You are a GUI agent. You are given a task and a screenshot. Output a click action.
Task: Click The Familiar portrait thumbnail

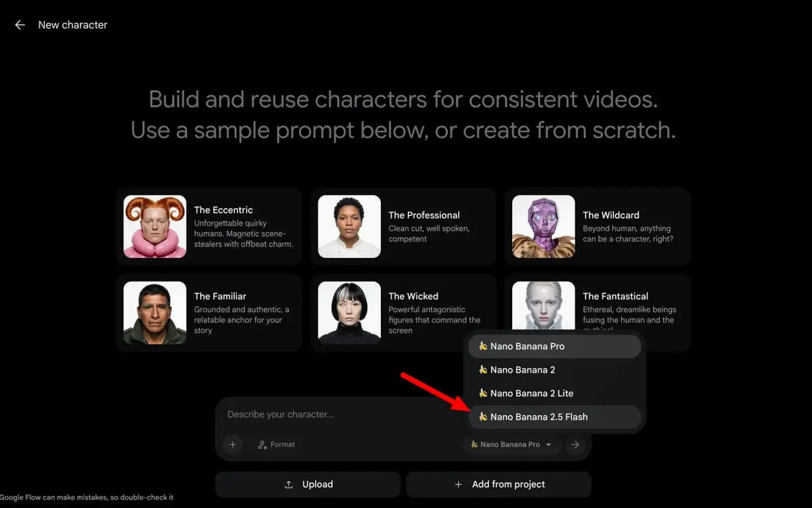155,313
